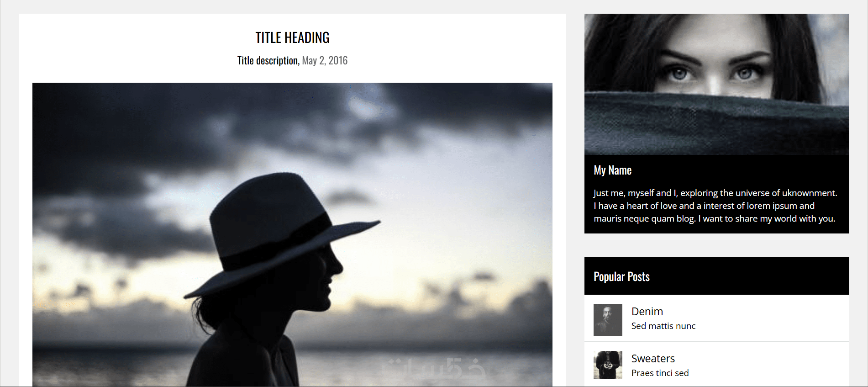Open the Denim post title
The width and height of the screenshot is (868, 387).
(x=647, y=312)
